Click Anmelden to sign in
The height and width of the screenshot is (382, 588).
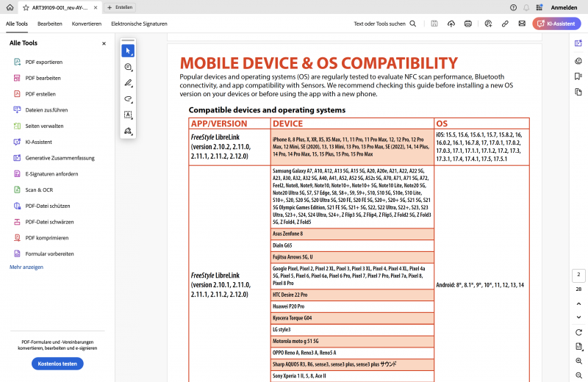pos(564,7)
